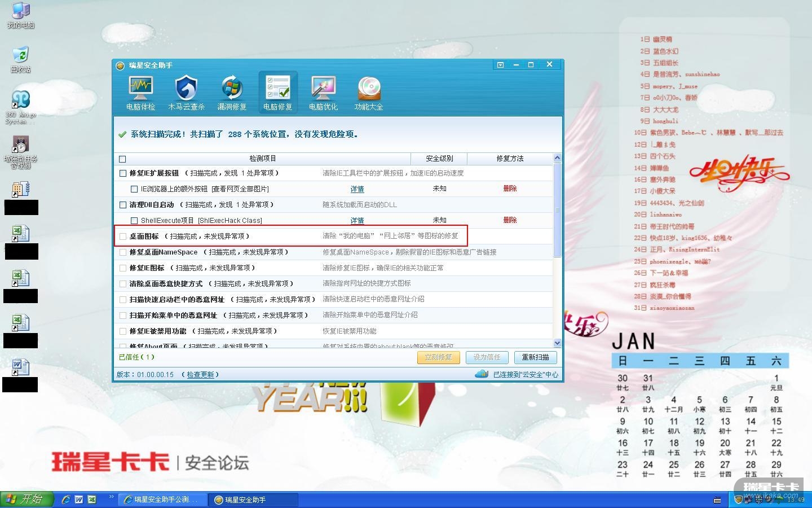Click the Rising shield tray icon
The height and width of the screenshot is (508, 812).
[x=738, y=500]
